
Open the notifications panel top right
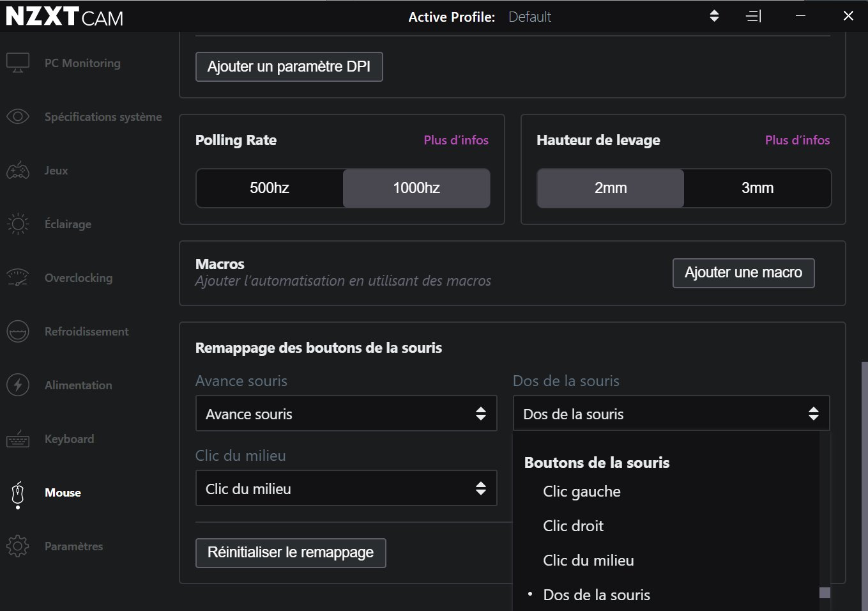click(x=753, y=16)
